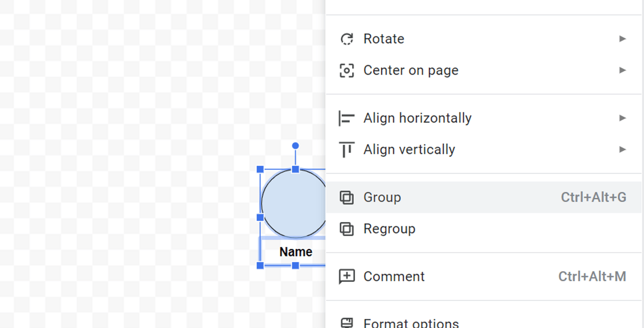
Task: Select the Regroup menu entry
Action: tap(389, 229)
